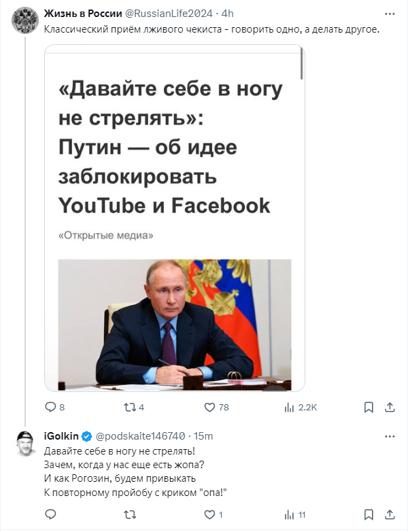
Task: Open iGolkin's profile avatar
Action: click(26, 444)
